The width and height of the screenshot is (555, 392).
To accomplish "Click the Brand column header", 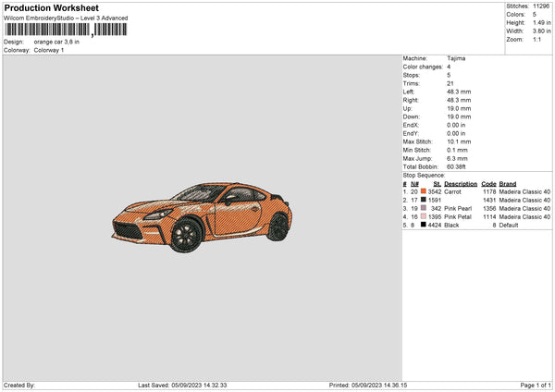I will tap(508, 183).
